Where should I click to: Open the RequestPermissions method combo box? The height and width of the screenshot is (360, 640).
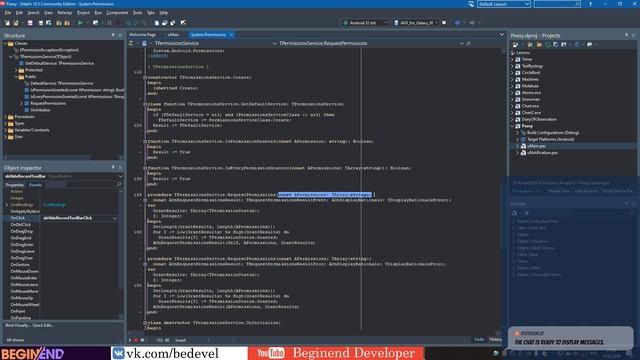pyautogui.click(x=462, y=43)
